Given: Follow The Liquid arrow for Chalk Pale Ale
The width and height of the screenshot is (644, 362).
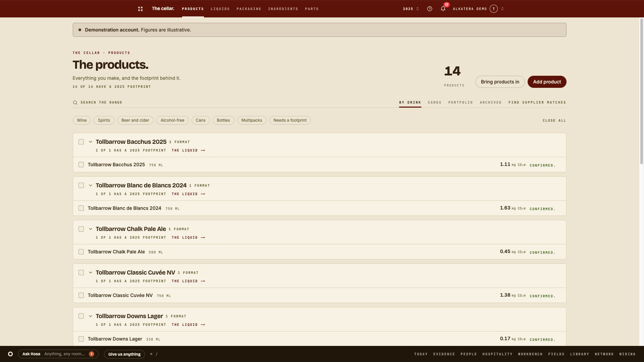Looking at the screenshot, I should tap(189, 238).
